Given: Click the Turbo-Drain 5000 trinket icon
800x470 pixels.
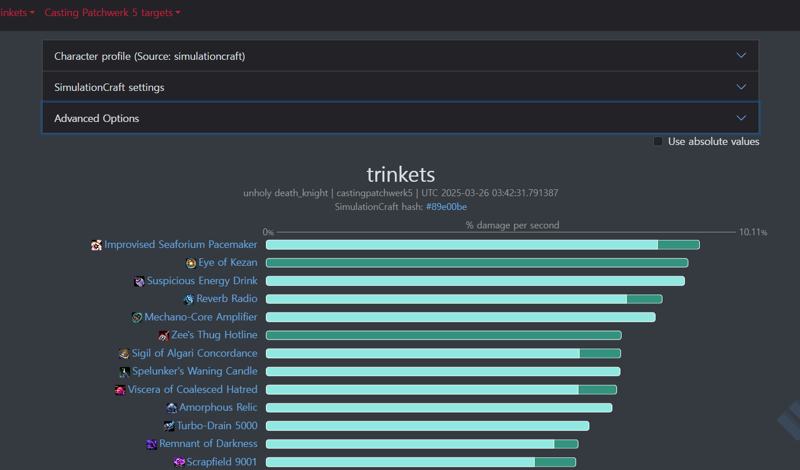Looking at the screenshot, I should (x=169, y=427).
